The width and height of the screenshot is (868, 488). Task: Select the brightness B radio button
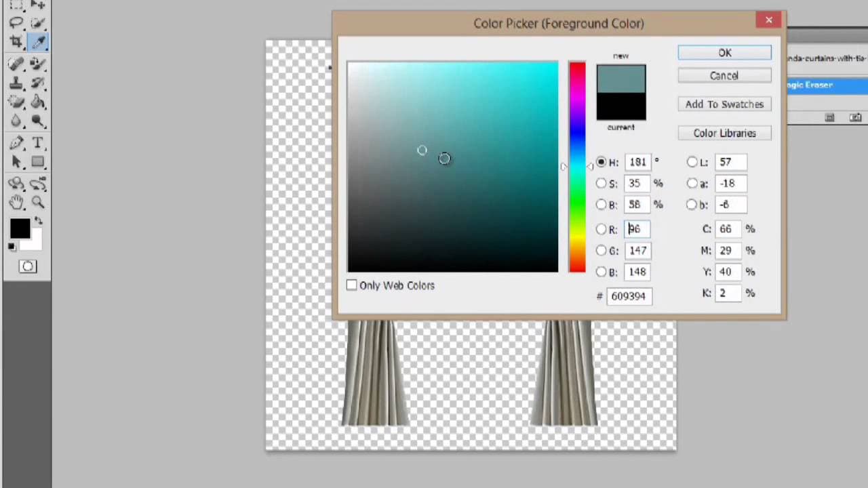click(x=601, y=205)
